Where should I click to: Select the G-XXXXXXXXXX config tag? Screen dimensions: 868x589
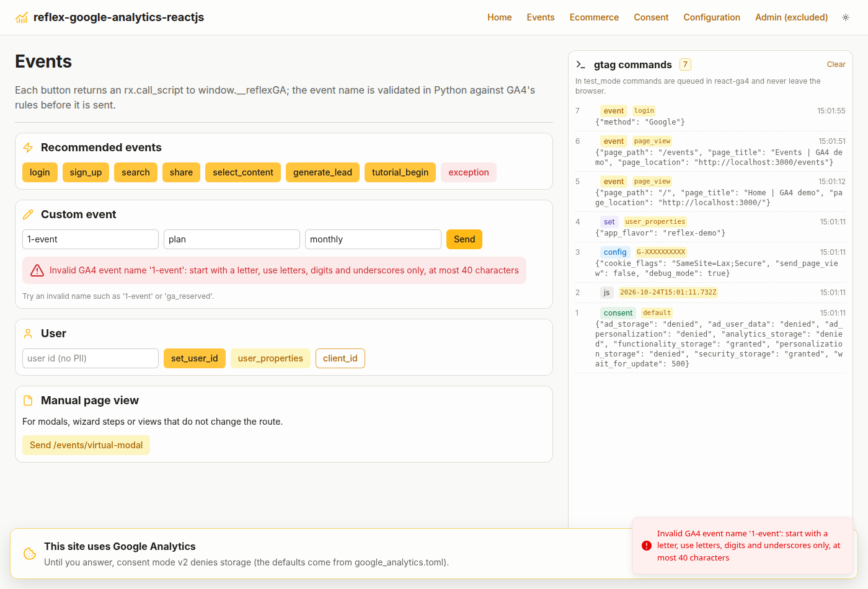(661, 252)
